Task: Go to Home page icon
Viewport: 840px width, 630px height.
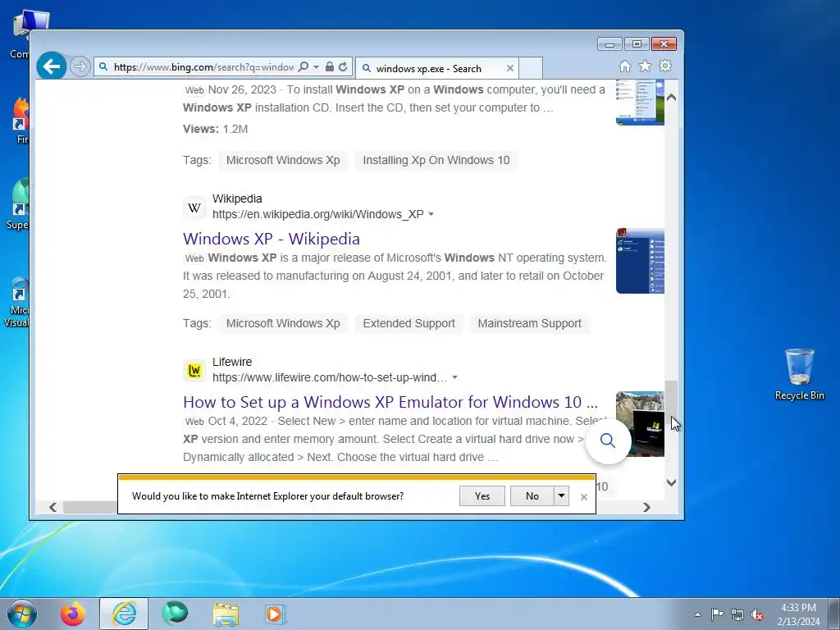Action: coord(624,66)
